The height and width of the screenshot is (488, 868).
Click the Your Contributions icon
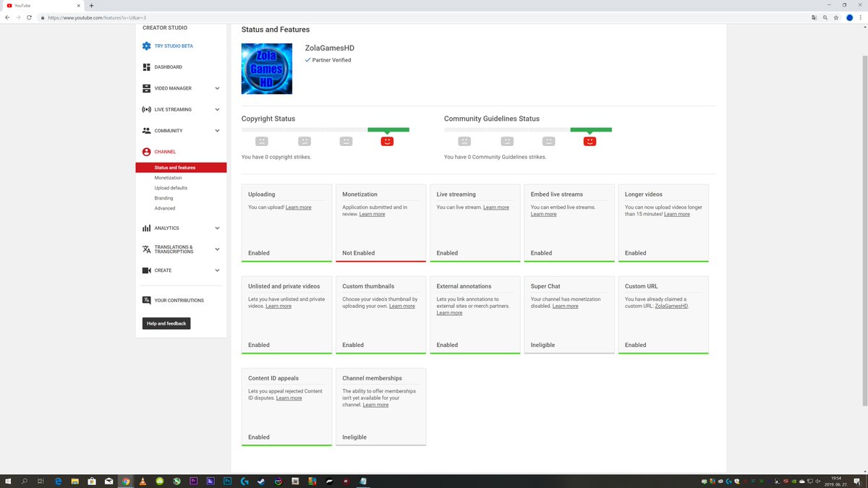tap(147, 300)
